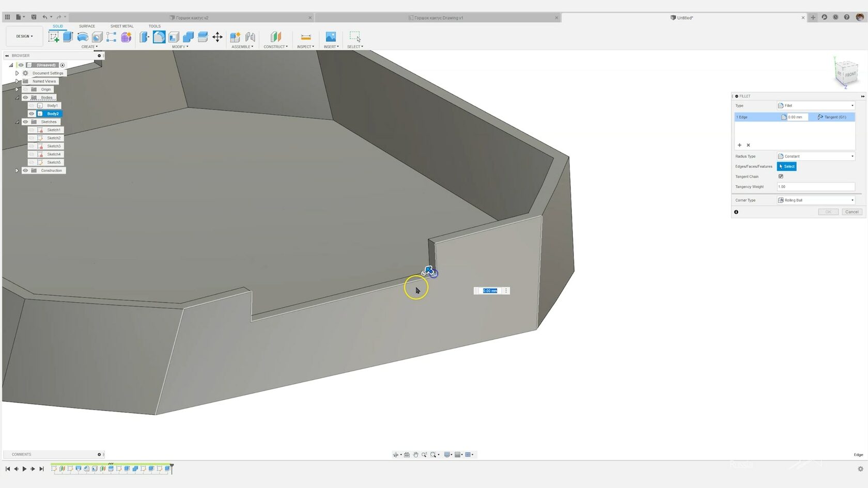The width and height of the screenshot is (868, 488).
Task: Select the New Component tool
Action: pos(235,37)
